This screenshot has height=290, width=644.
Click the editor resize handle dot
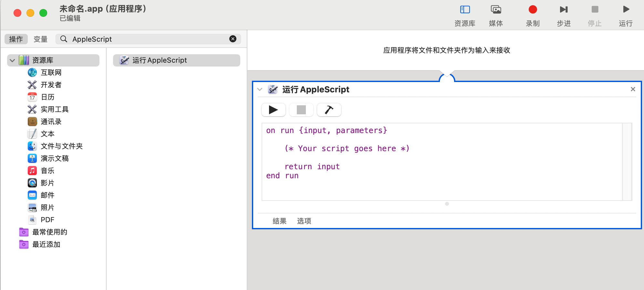[x=447, y=204]
